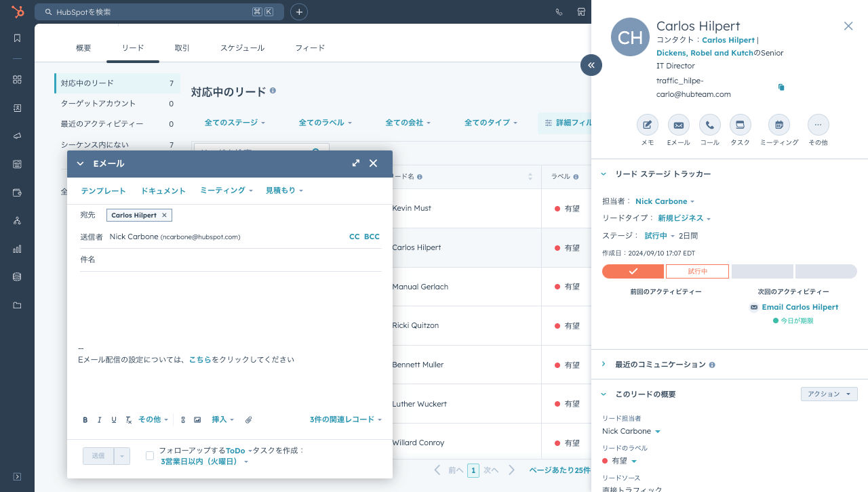Open 全てのステージ filter dropdown
868x492 pixels.
coord(235,123)
